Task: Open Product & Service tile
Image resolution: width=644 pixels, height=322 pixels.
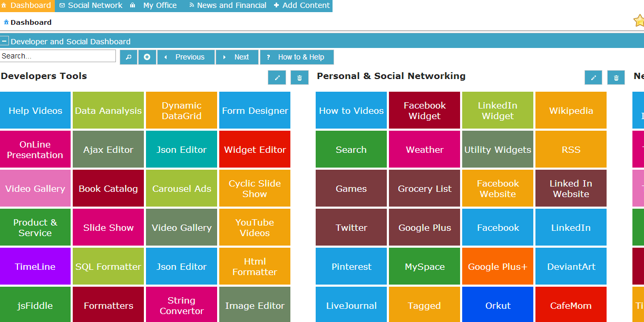Action: coord(35,227)
